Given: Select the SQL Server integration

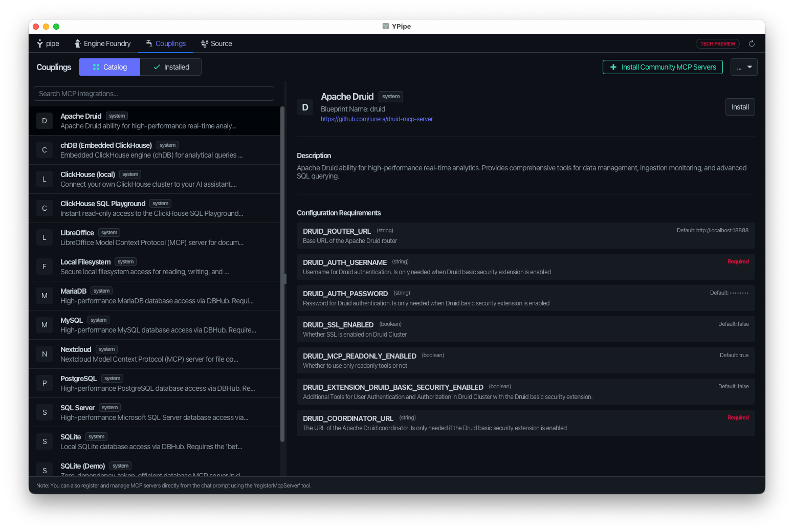Looking at the screenshot, I should pos(155,412).
